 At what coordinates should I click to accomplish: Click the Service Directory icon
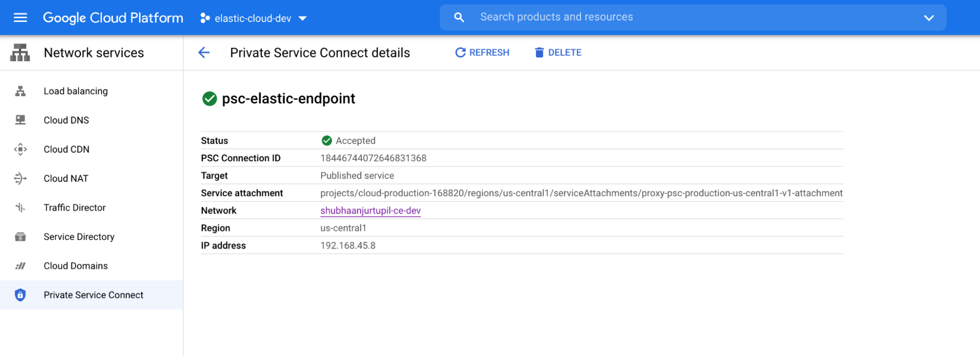click(20, 237)
